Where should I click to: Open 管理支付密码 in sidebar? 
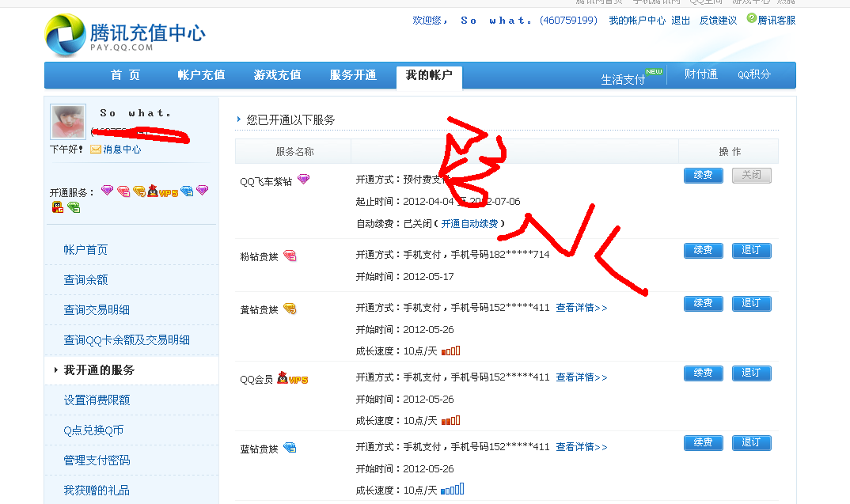[x=97, y=460]
